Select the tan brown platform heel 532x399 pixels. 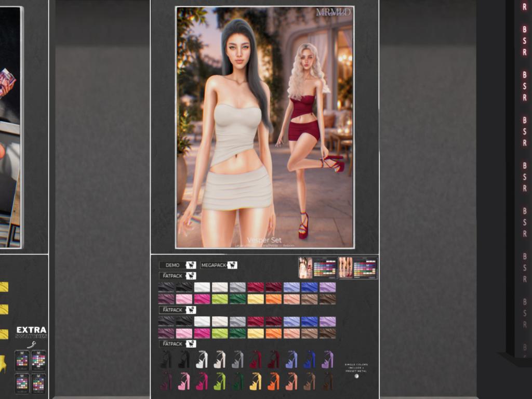coord(310,381)
